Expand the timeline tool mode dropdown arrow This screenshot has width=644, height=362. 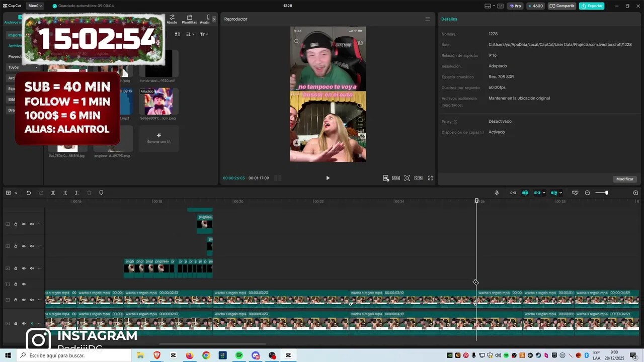tap(16, 193)
